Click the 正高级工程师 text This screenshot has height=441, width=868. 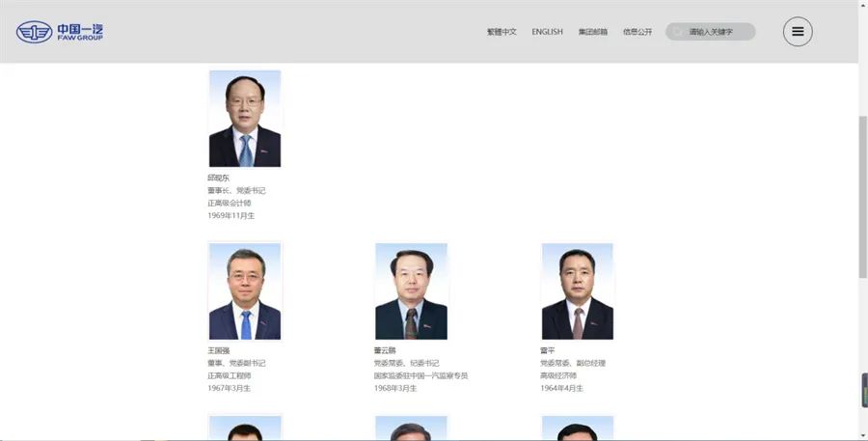230,375
